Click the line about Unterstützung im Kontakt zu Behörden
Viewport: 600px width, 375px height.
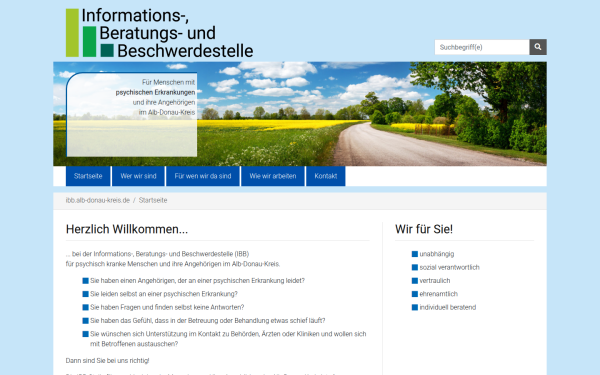tap(228, 339)
